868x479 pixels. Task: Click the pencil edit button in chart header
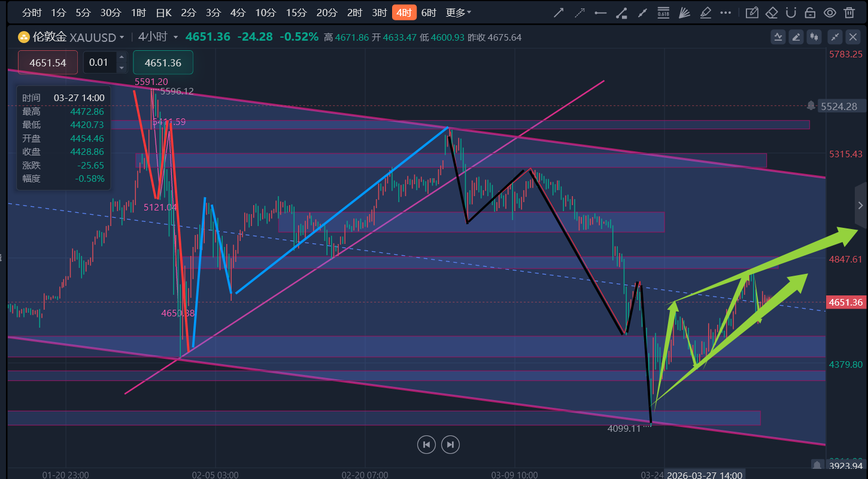[x=796, y=37]
